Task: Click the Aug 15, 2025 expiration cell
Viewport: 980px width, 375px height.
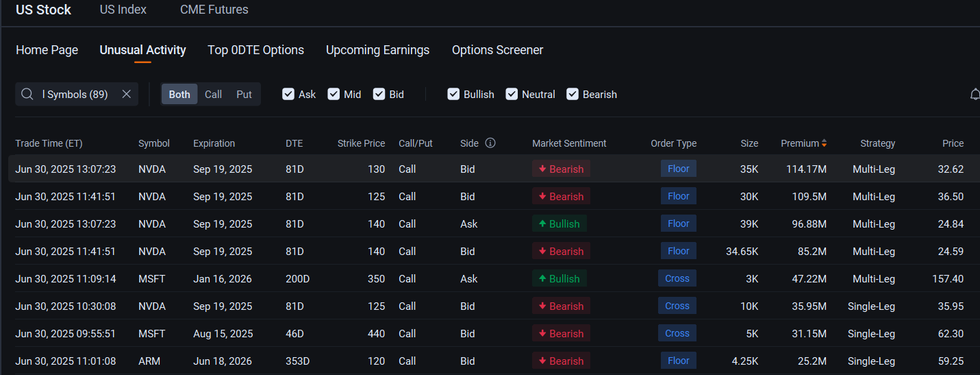Action: click(223, 333)
